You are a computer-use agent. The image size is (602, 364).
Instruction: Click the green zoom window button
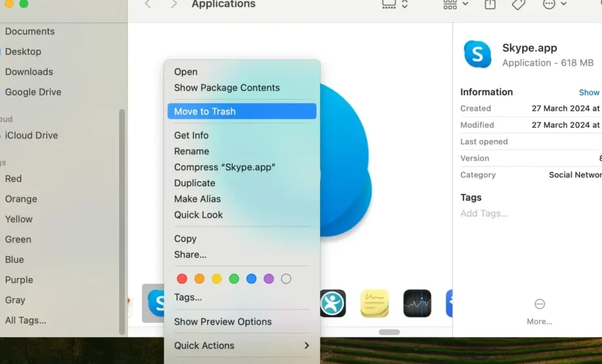(24, 4)
